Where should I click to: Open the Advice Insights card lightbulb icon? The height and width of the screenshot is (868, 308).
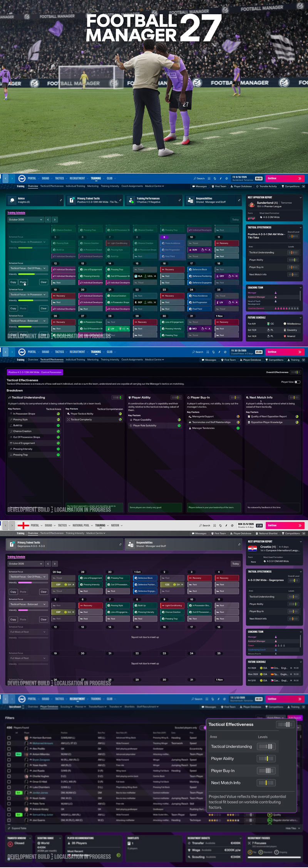point(13,200)
